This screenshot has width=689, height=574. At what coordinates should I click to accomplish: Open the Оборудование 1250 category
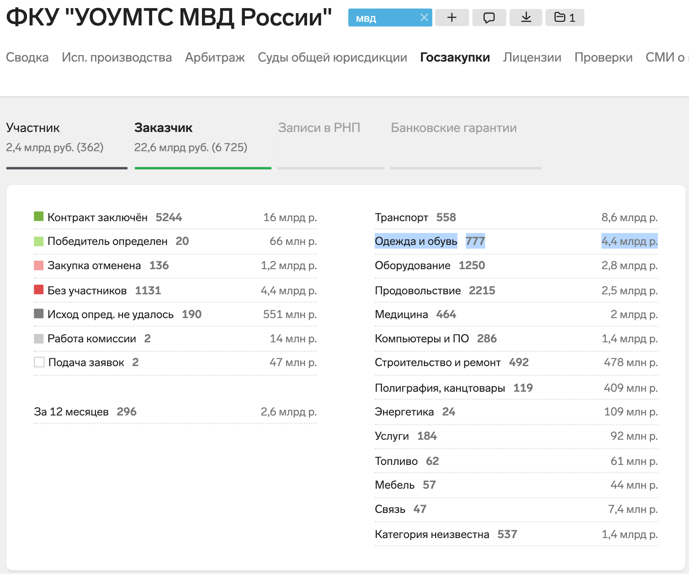click(x=516, y=265)
